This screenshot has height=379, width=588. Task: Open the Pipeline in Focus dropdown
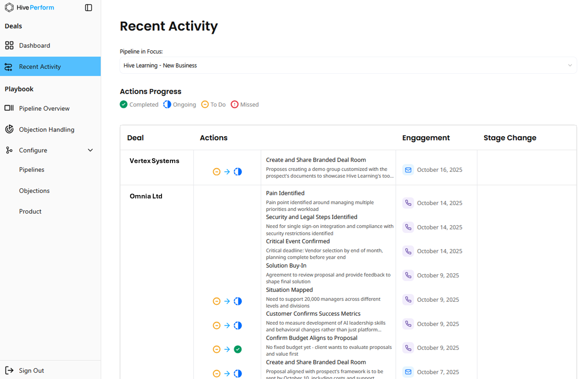348,65
